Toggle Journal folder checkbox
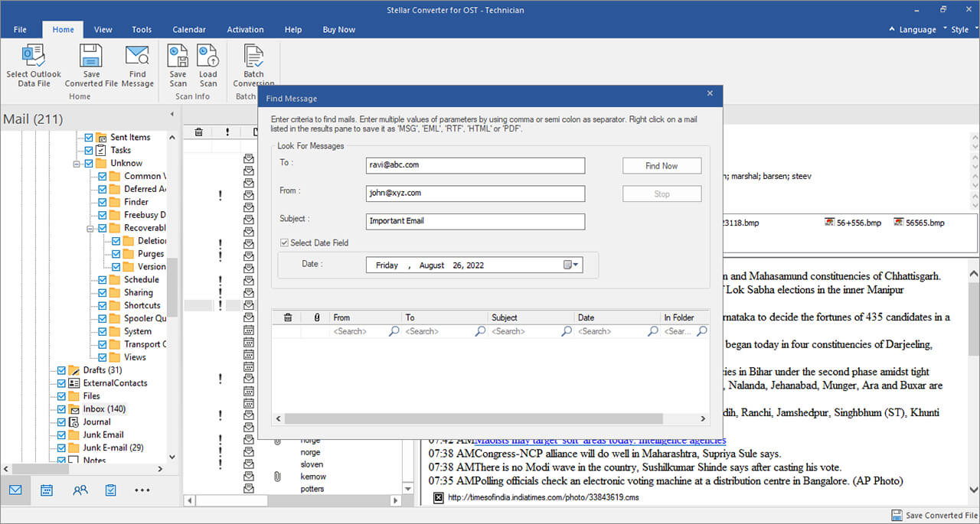The width and height of the screenshot is (980, 524). [62, 422]
